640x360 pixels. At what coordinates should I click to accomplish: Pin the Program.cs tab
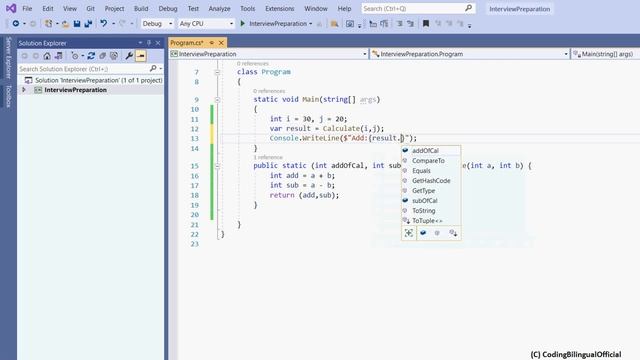211,42
